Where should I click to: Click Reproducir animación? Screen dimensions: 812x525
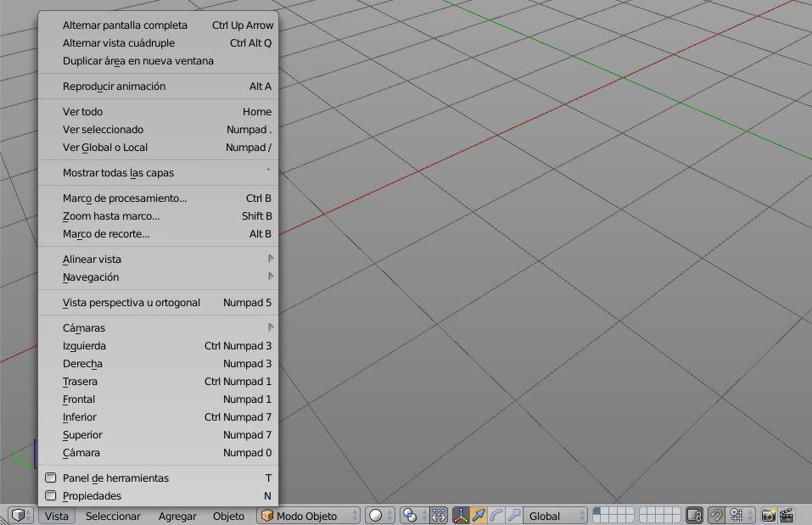click(159, 86)
